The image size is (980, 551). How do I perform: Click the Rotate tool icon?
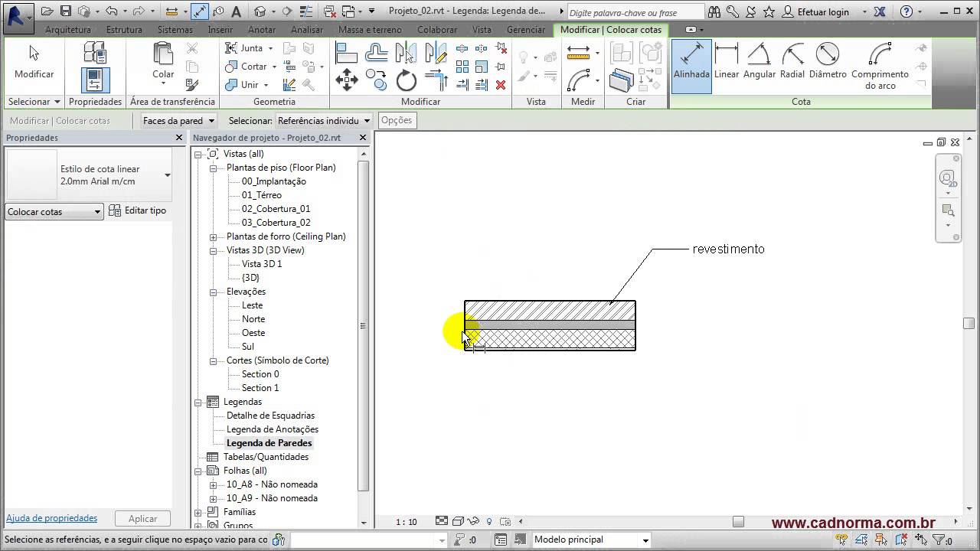407,80
